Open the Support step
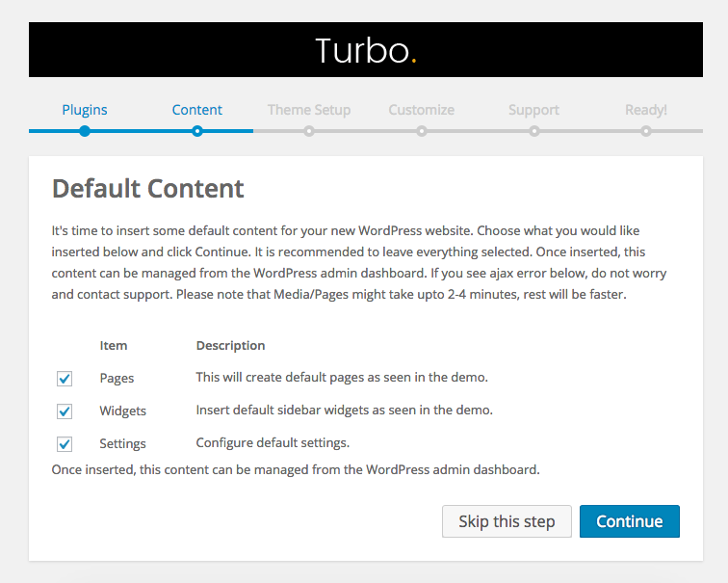This screenshot has height=583, width=728. click(x=533, y=110)
